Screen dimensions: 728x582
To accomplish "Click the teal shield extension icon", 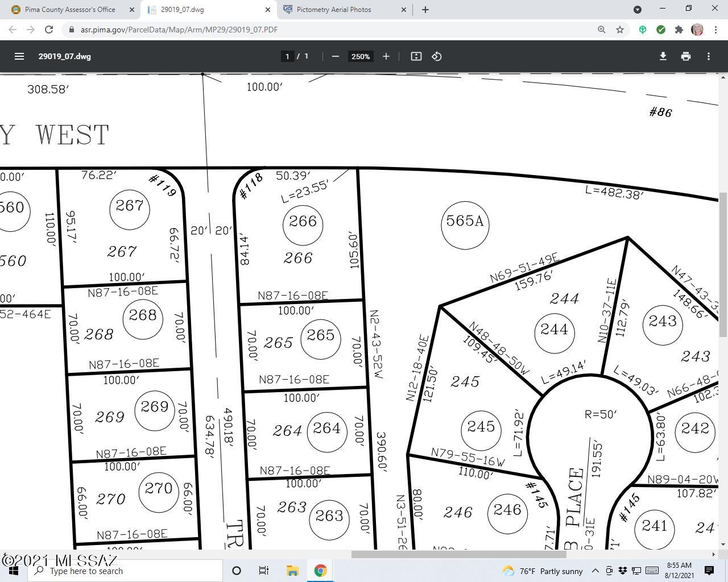I will click(643, 30).
